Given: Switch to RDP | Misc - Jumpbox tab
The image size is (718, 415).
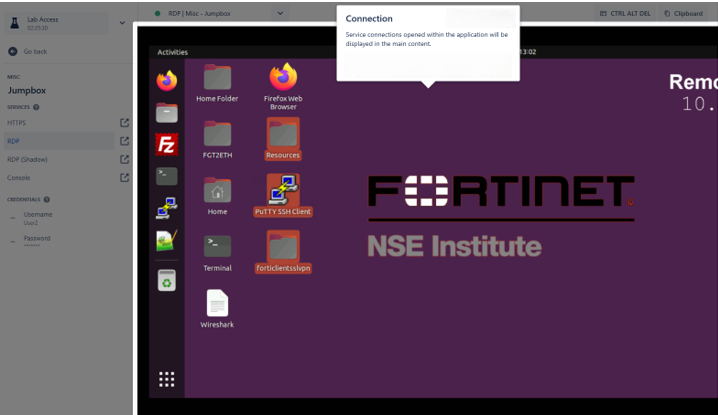Looking at the screenshot, I should (199, 14).
